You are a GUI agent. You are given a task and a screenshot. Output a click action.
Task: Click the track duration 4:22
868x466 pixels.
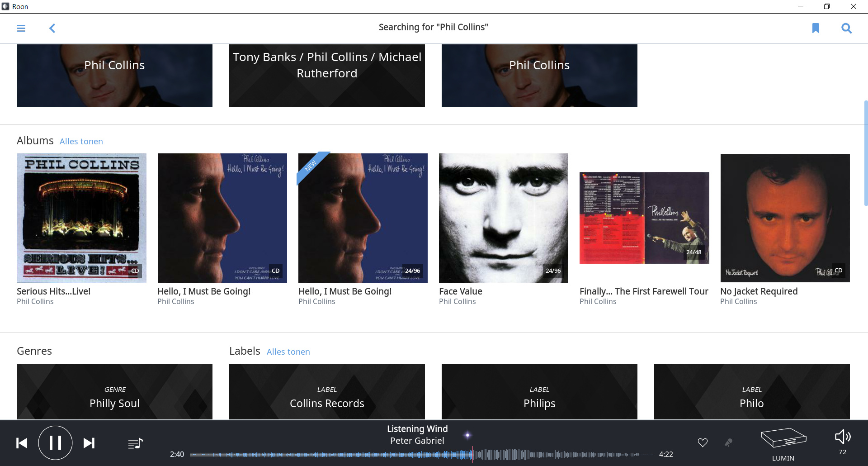(666, 454)
